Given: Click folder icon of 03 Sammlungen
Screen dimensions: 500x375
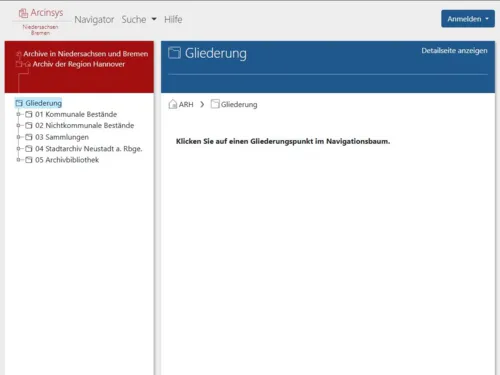Looking at the screenshot, I should tap(29, 137).
